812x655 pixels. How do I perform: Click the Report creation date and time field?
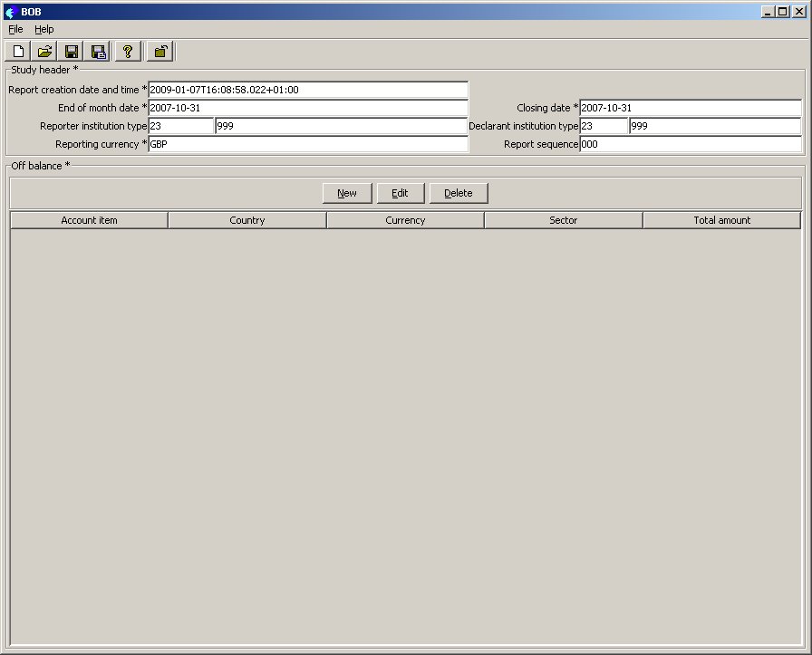pos(308,90)
